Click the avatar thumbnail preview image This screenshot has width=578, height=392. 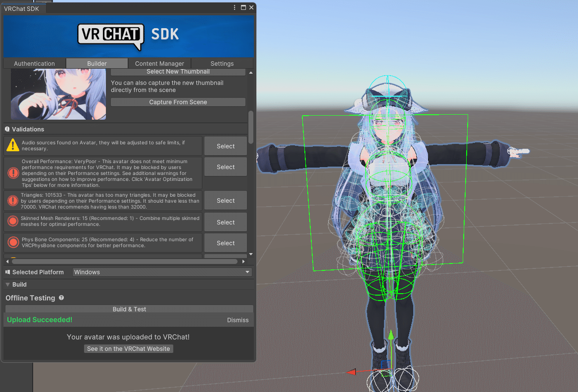(58, 94)
